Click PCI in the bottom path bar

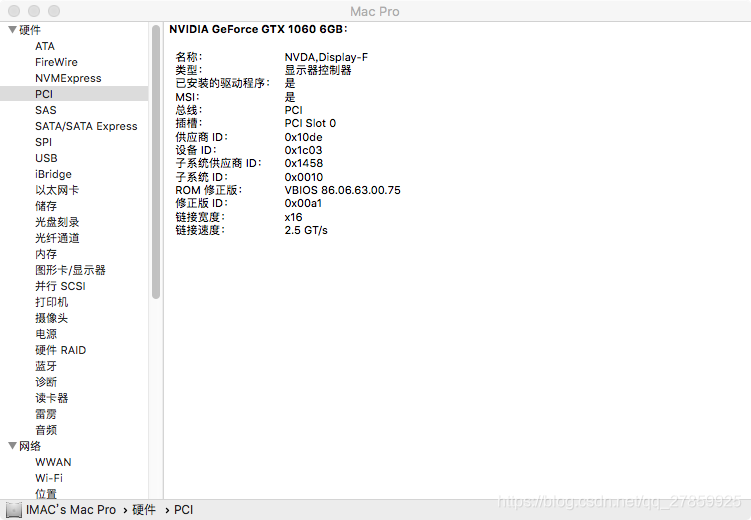[x=183, y=510]
